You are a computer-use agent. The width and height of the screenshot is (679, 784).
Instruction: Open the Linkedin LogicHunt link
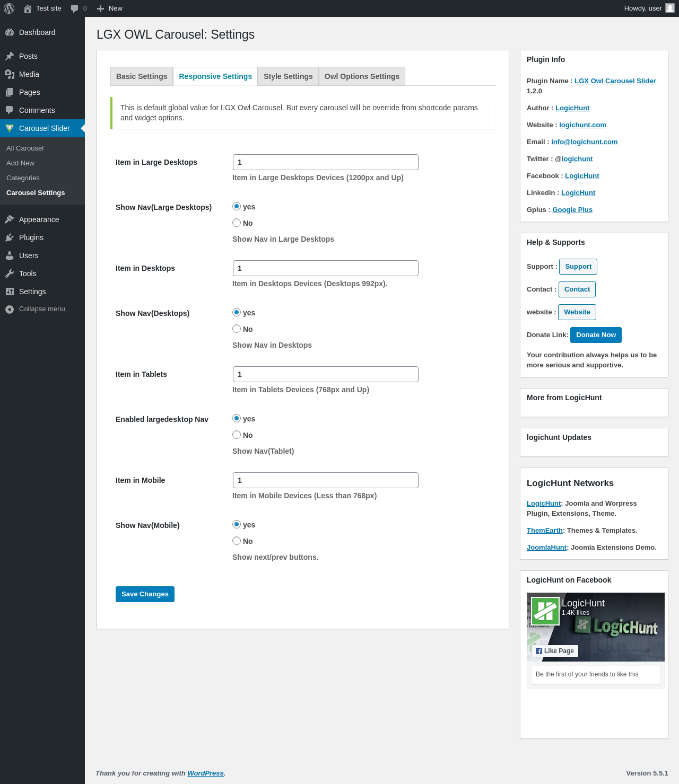coord(578,193)
